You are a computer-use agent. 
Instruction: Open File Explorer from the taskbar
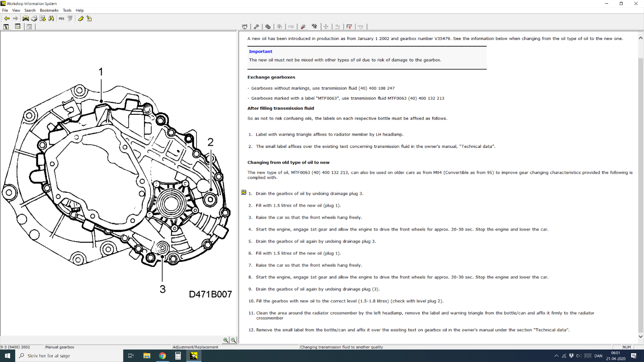click(x=147, y=356)
